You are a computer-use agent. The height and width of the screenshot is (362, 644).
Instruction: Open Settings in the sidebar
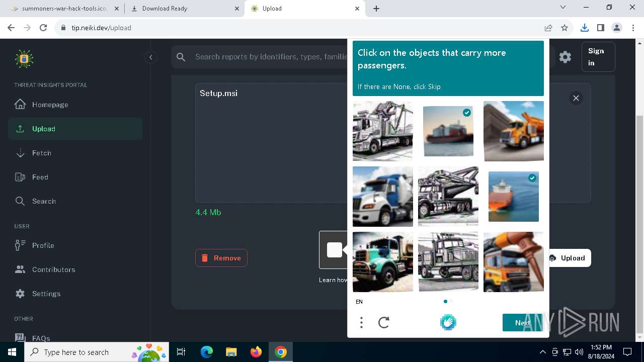tap(75, 294)
